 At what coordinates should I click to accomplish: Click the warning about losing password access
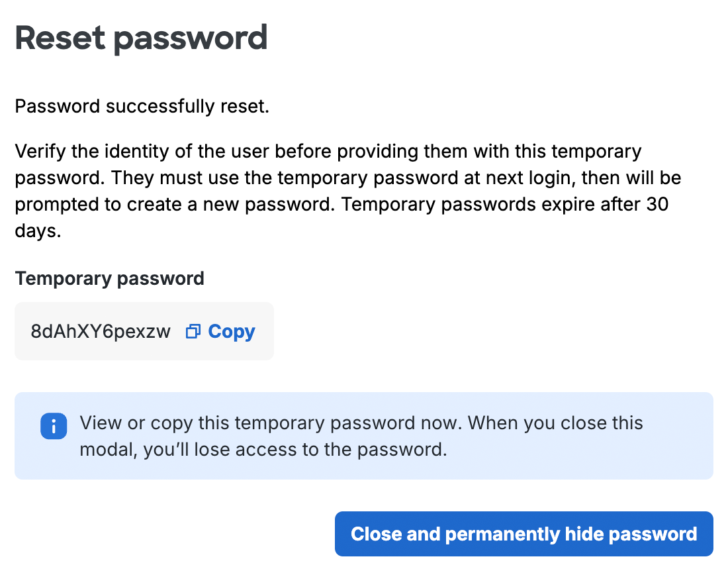(361, 435)
